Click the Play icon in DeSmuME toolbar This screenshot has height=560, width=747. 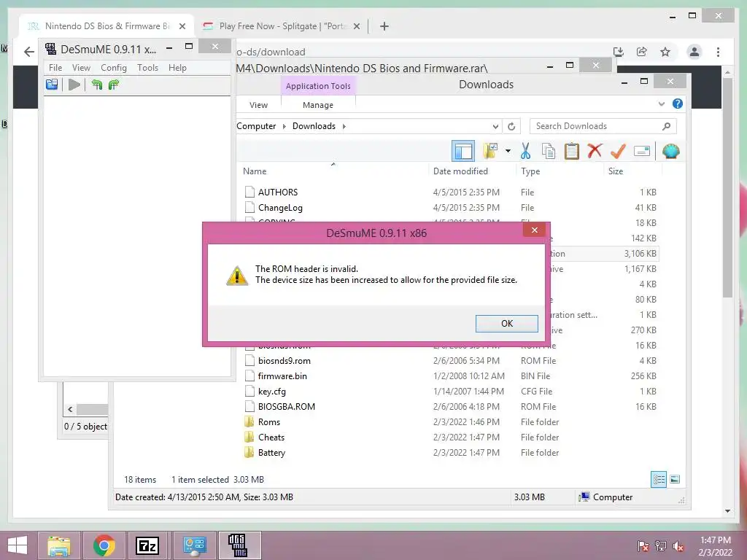click(x=74, y=85)
